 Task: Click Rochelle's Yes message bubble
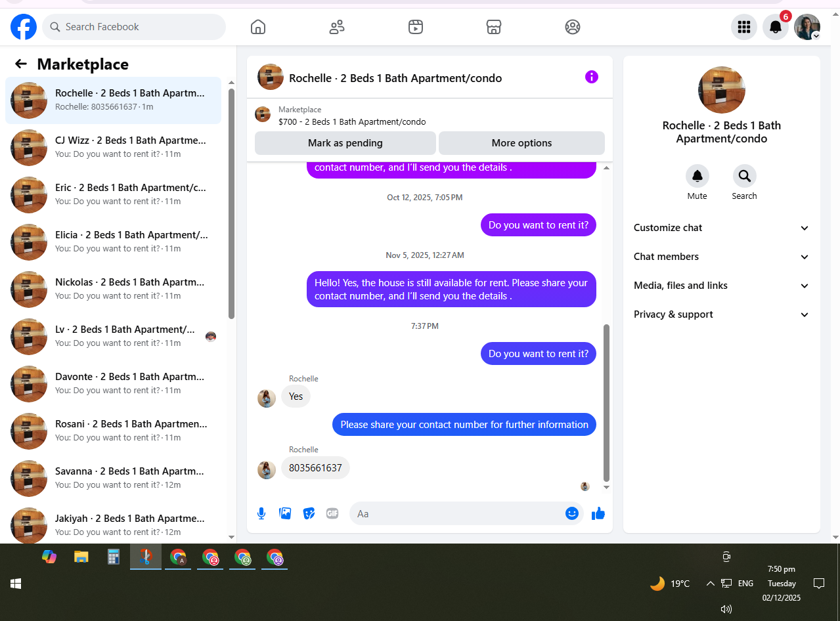pos(296,396)
